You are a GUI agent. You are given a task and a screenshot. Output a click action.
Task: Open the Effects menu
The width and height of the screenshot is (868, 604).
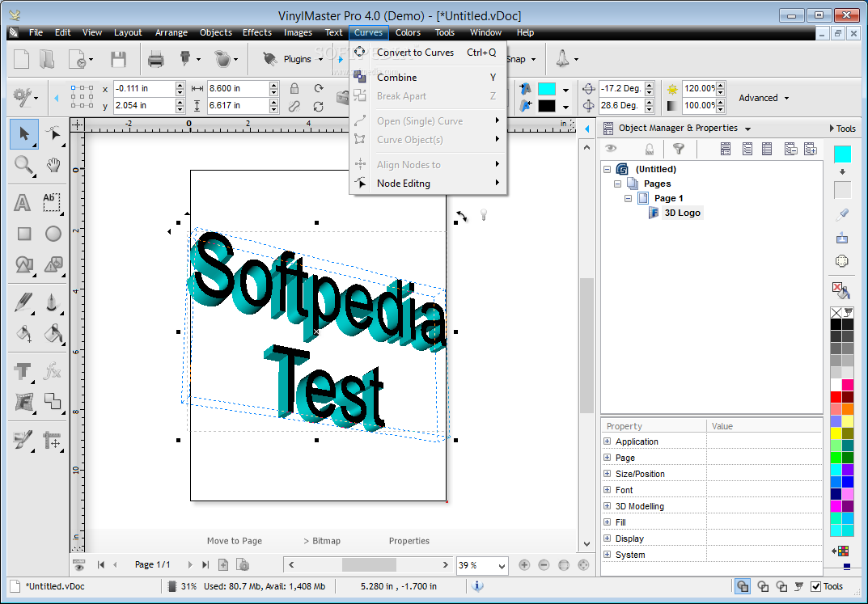257,32
